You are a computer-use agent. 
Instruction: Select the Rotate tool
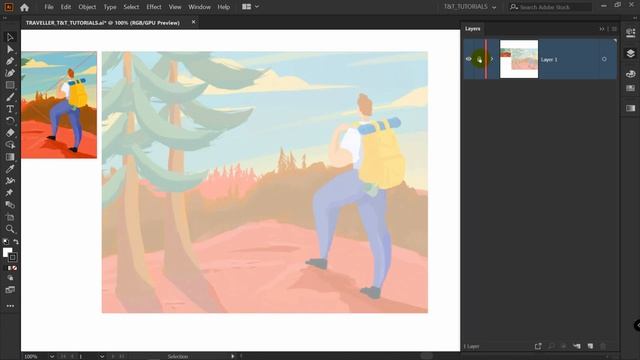point(10,120)
